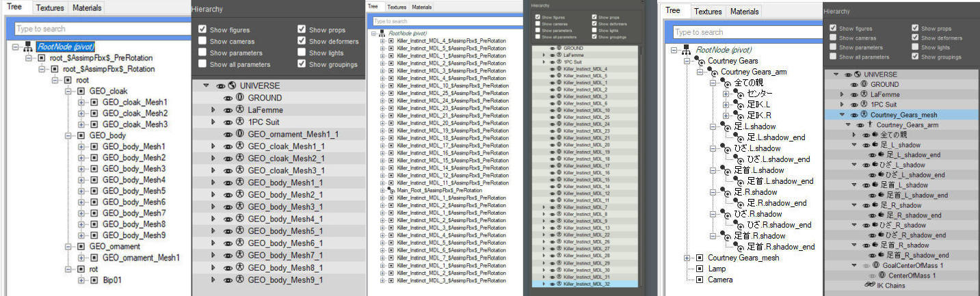Screen dimensions: 980x296
Task: Click the node icon beside Bip01
Action: 94,280
